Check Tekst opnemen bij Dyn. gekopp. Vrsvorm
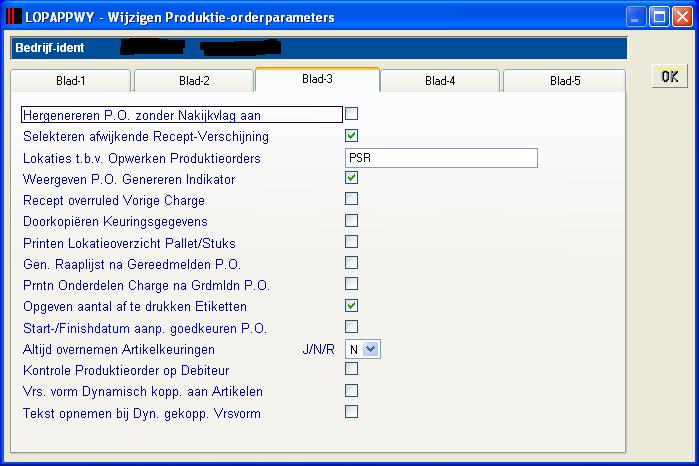 [x=351, y=412]
